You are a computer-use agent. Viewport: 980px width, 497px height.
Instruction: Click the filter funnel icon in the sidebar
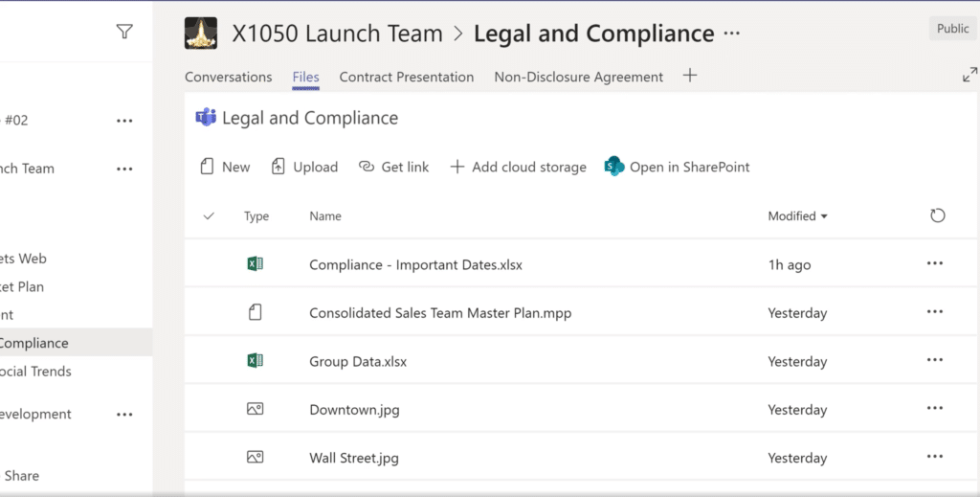[124, 32]
